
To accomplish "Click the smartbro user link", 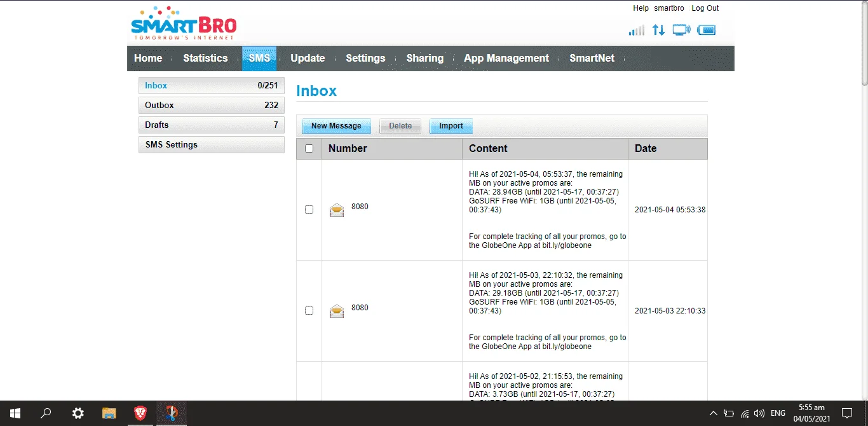I will pos(669,8).
